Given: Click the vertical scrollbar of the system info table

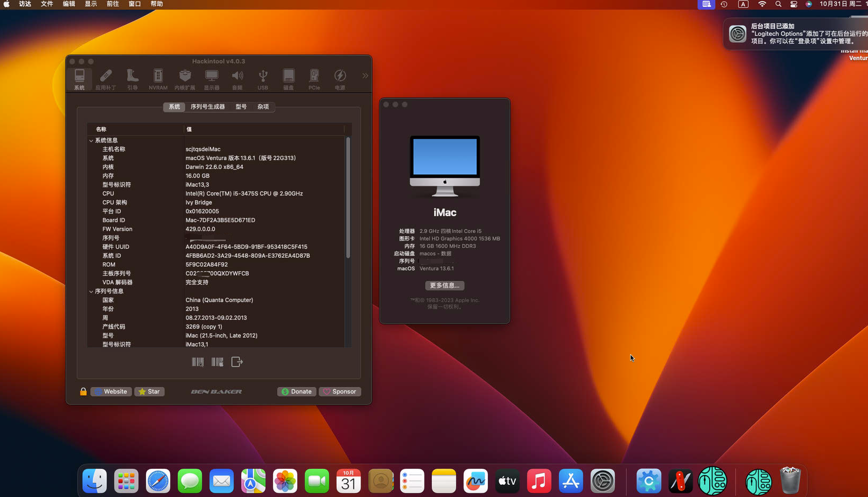Looking at the screenshot, I should tap(348, 198).
